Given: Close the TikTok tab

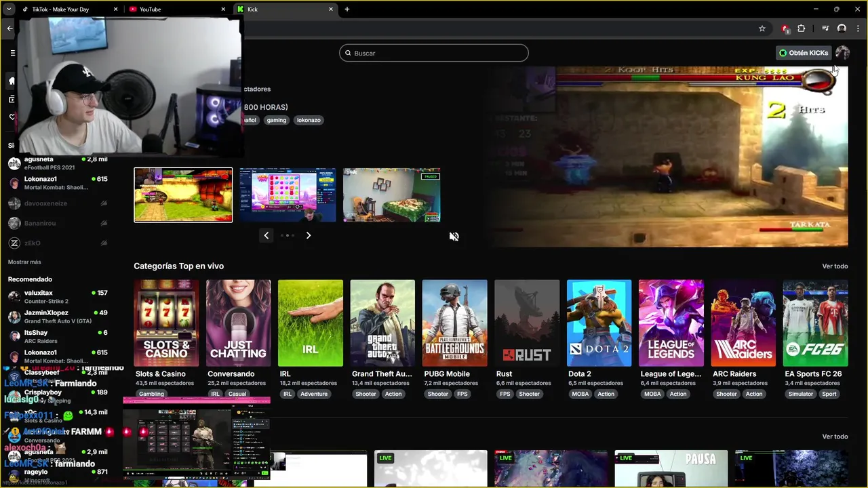Looking at the screenshot, I should point(115,9).
